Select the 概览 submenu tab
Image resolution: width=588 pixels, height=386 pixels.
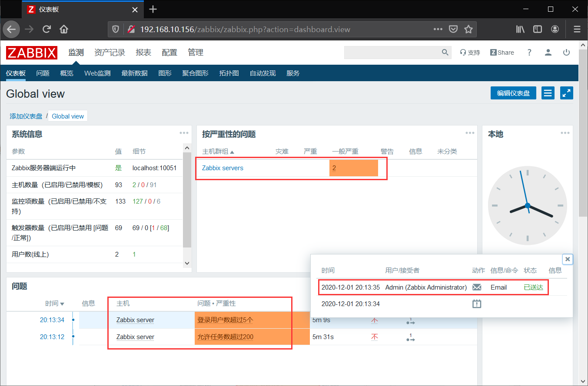point(67,73)
